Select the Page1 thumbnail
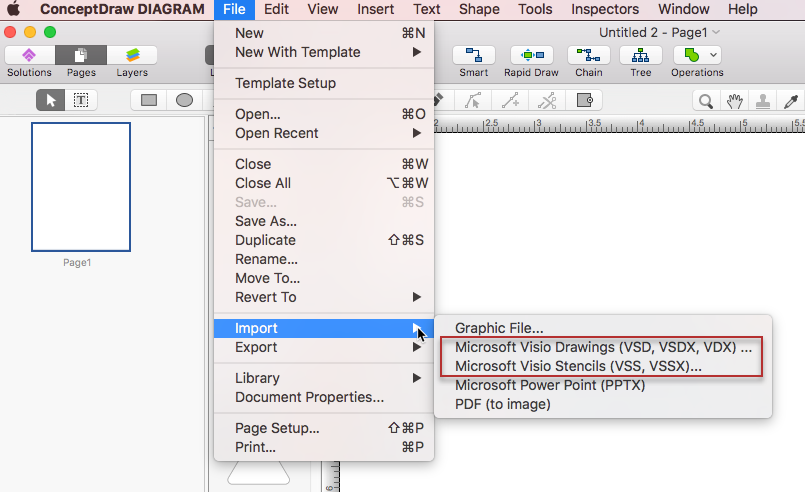The image size is (805, 492). 81,187
